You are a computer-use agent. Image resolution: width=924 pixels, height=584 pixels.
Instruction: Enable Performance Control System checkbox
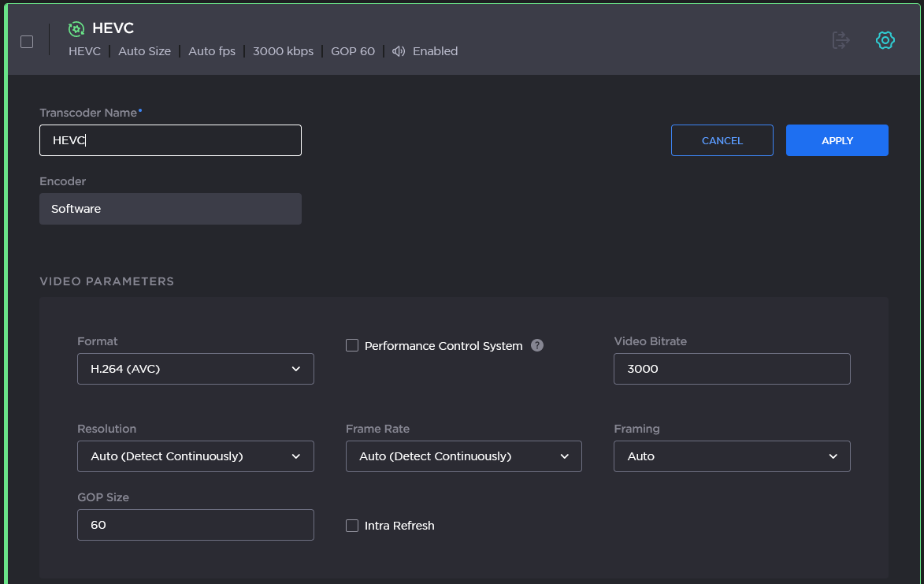(x=352, y=345)
